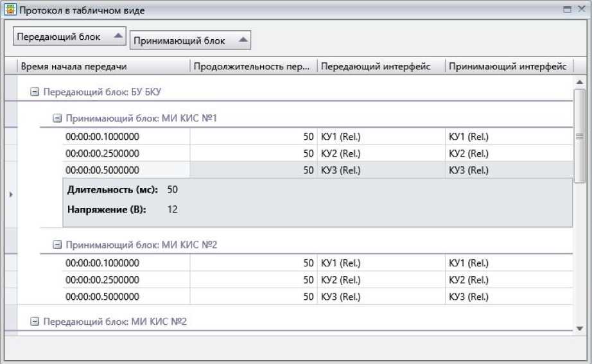Click group title Передающий блок: БУ БКУ
The image size is (592, 364).
pos(102,92)
